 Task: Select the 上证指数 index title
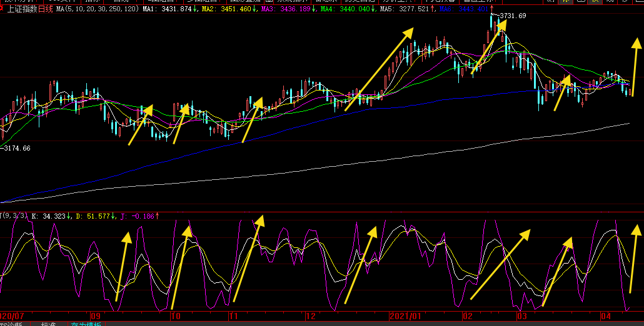click(22, 9)
